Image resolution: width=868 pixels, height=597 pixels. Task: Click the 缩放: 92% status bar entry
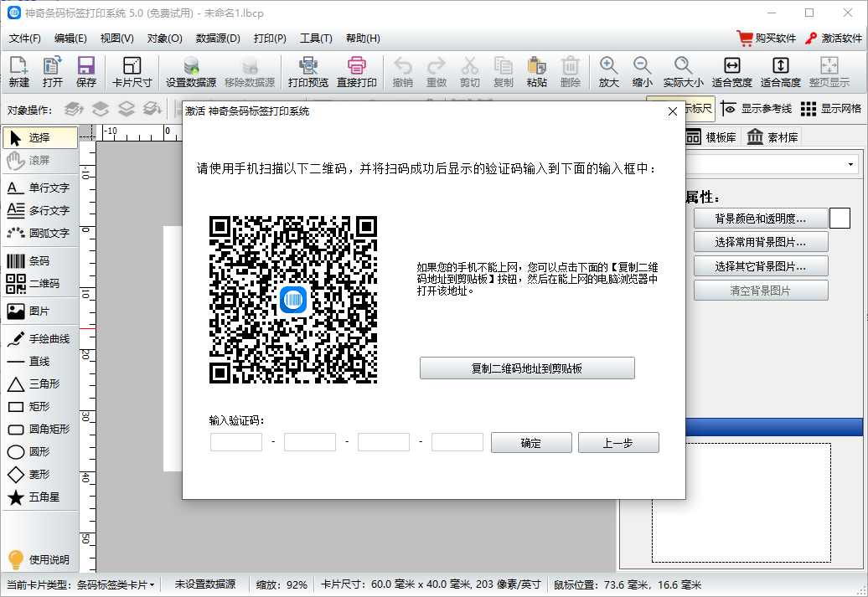pyautogui.click(x=282, y=584)
